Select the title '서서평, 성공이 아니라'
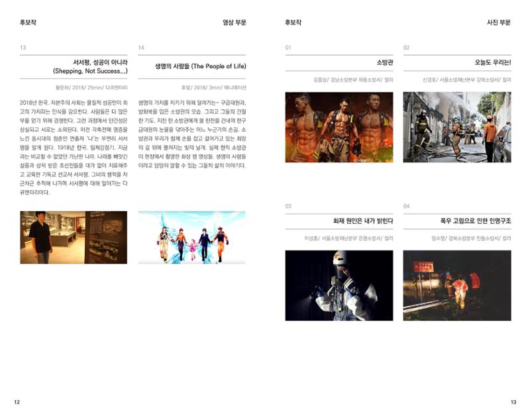This screenshot has height=420, width=530. 100,62
